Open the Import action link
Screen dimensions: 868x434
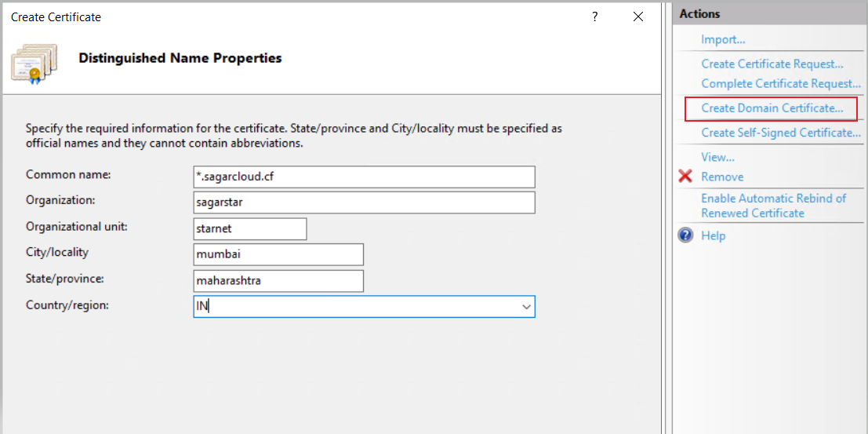pyautogui.click(x=723, y=39)
